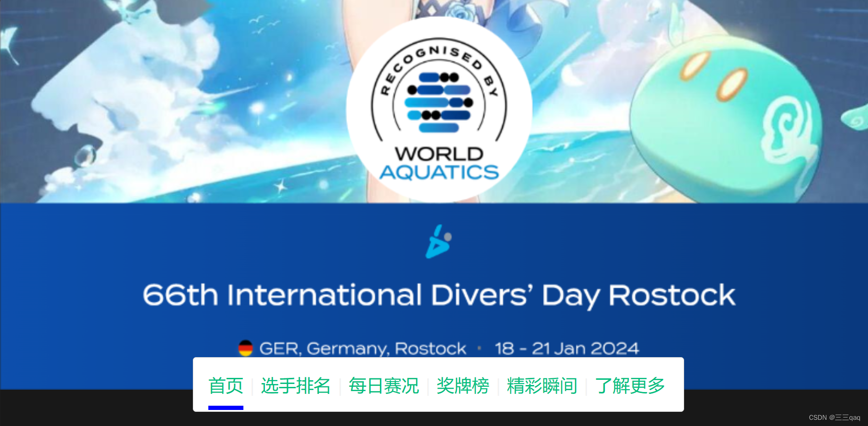
Task: Open the 每日赛况 tab
Action: 384,386
